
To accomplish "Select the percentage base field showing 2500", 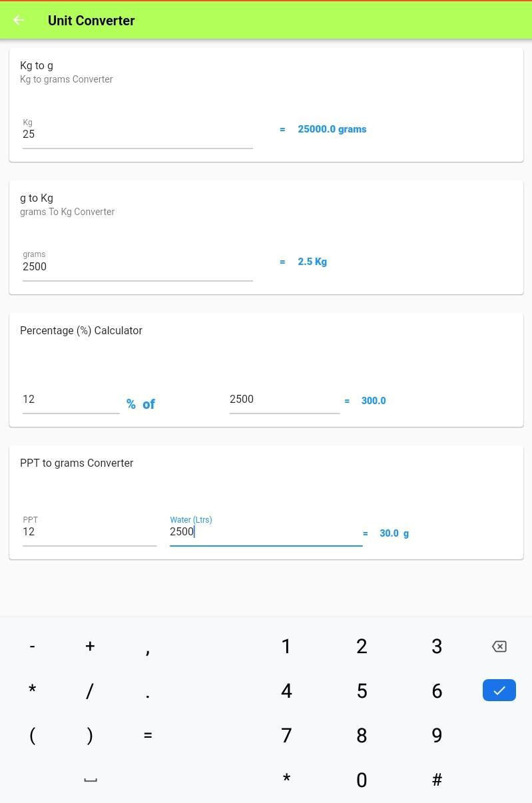I will [x=285, y=400].
